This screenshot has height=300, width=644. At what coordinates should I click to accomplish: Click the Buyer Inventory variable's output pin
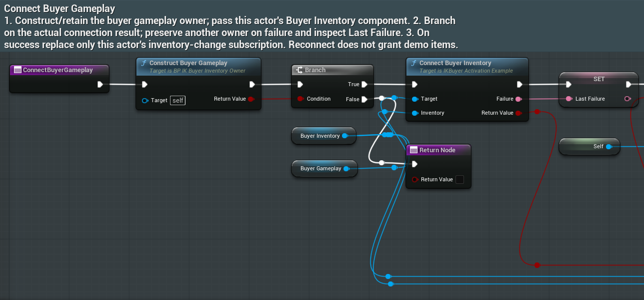[x=345, y=136]
